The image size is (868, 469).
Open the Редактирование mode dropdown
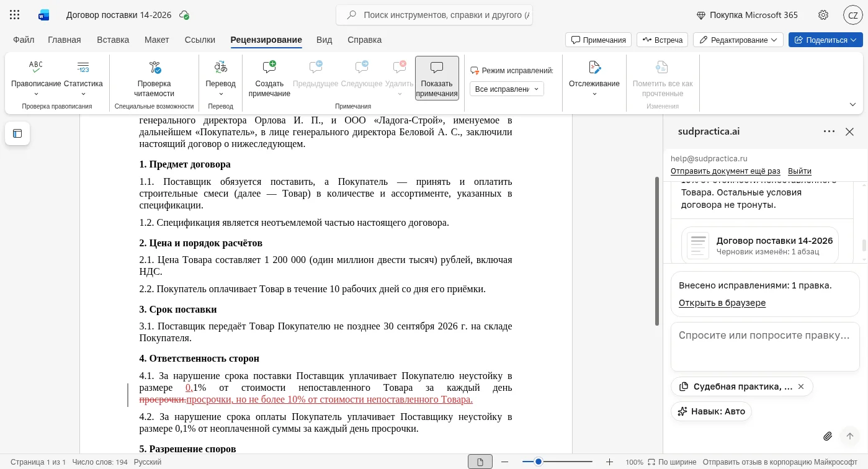pos(738,40)
